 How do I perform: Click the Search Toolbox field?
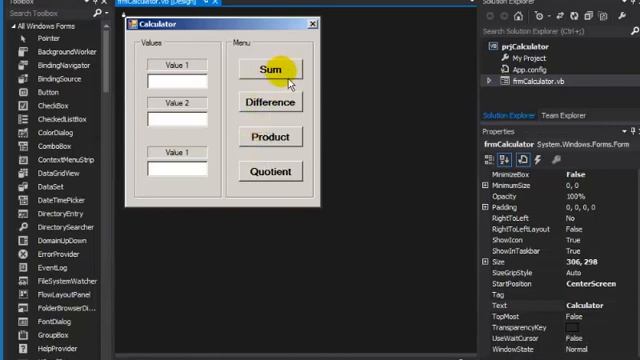49,13
